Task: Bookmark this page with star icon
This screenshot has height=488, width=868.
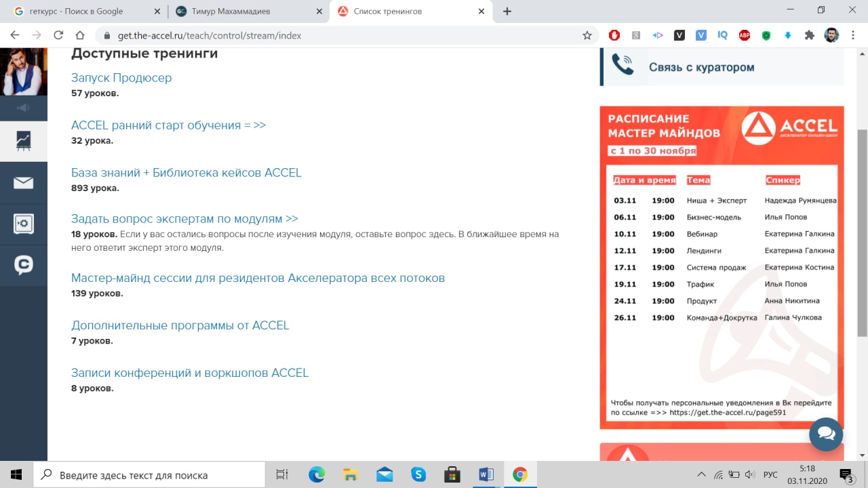Action: pos(587,35)
